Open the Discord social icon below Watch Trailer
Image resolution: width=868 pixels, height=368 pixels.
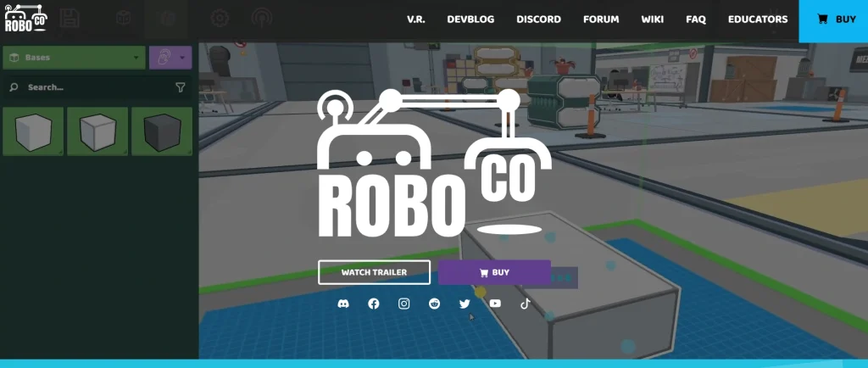[x=343, y=304]
